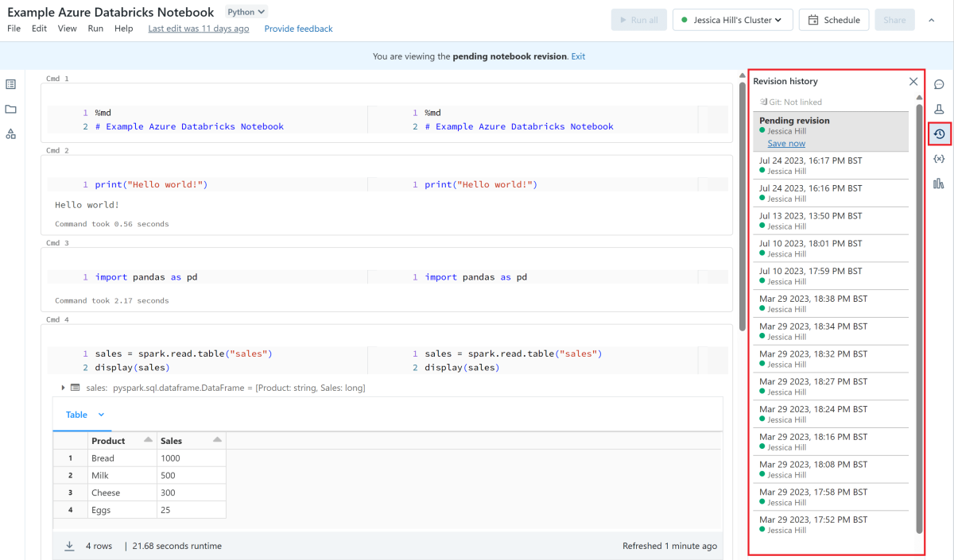
Task: Open the schema browser icon in left sidebar
Action: pos(11,133)
